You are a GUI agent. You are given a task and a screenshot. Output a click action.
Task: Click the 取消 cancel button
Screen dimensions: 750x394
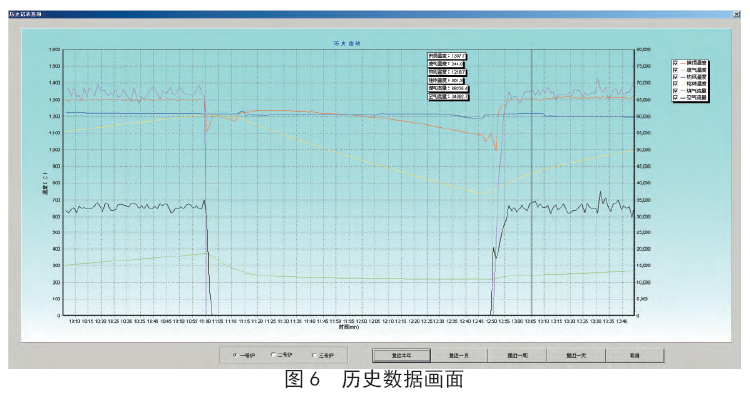click(x=634, y=356)
